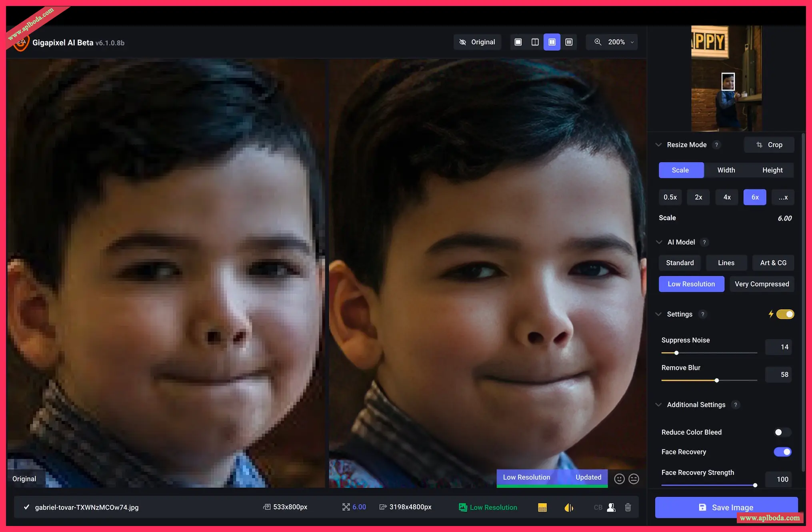Select the comparison grid view icon
The width and height of the screenshot is (812, 532).
[x=569, y=42]
